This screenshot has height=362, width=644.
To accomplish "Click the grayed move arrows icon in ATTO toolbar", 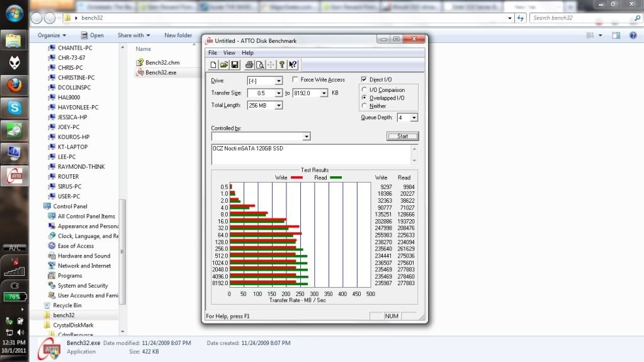I will [271, 65].
